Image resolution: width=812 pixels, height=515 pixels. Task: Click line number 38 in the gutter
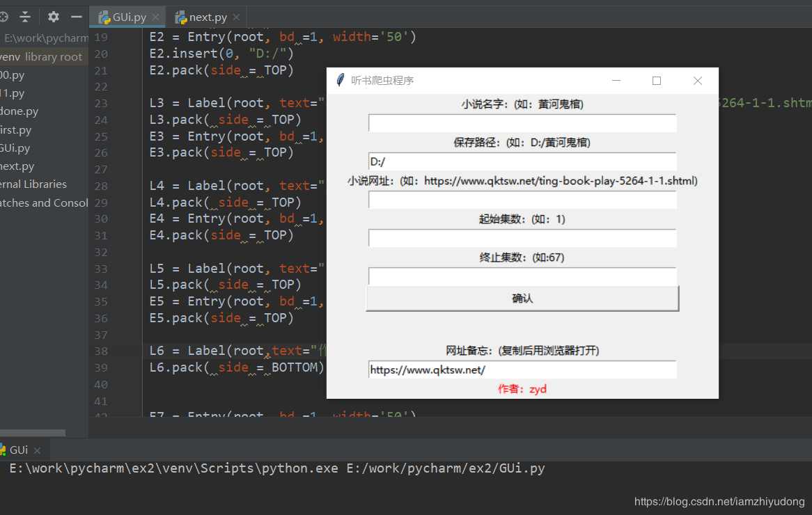click(102, 351)
